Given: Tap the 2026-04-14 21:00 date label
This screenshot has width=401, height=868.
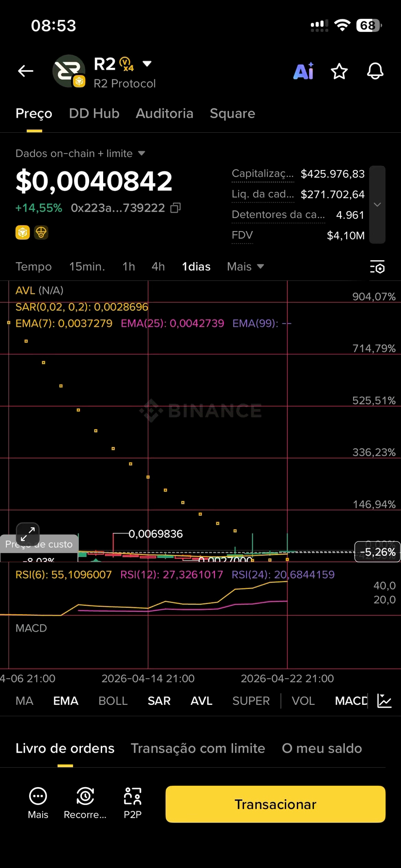Looking at the screenshot, I should tap(148, 679).
